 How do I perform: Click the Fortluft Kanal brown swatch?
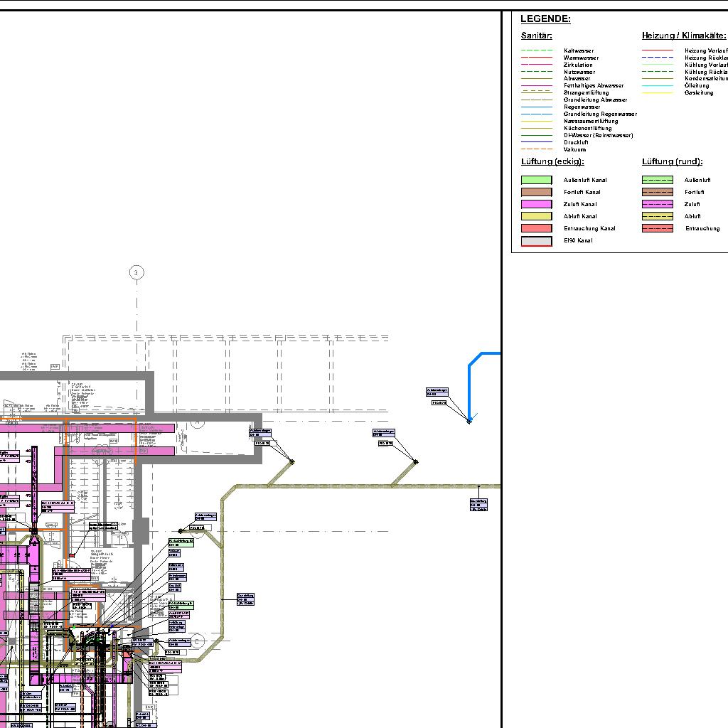536,193
